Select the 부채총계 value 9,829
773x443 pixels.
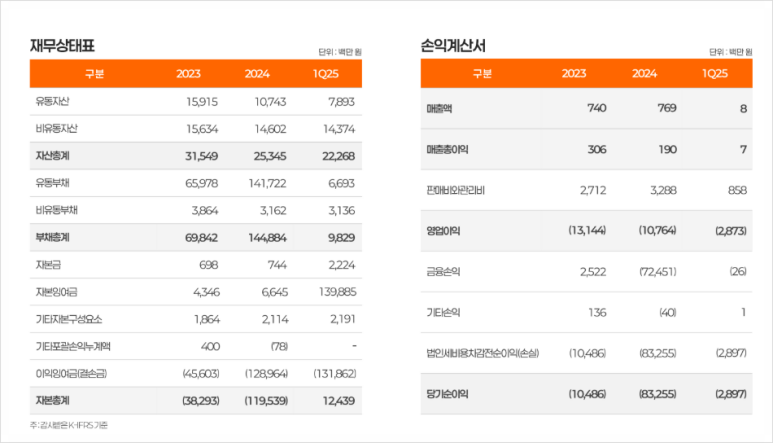tap(342, 238)
